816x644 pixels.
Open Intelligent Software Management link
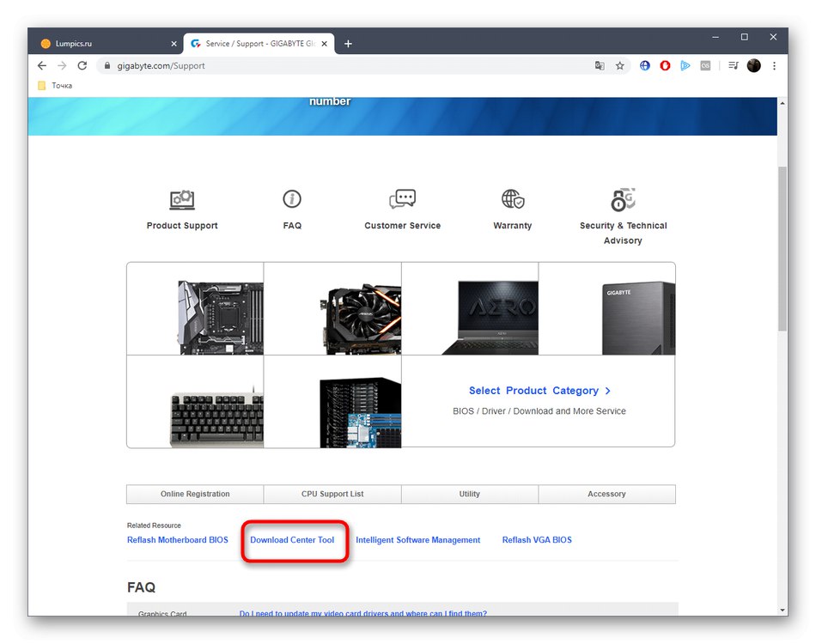click(x=418, y=540)
